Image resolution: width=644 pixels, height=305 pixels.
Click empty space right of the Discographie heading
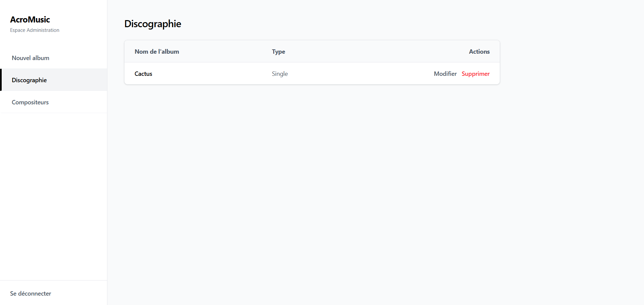(336, 24)
